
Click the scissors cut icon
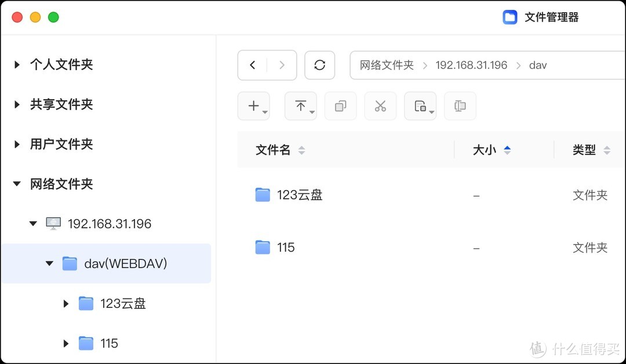380,105
